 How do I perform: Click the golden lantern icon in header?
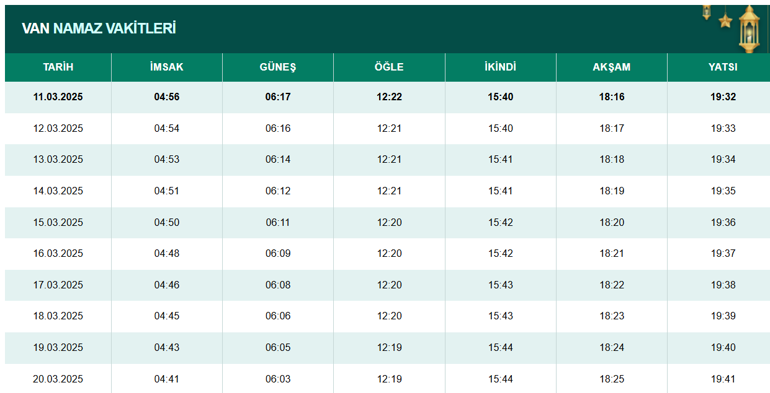(x=749, y=28)
